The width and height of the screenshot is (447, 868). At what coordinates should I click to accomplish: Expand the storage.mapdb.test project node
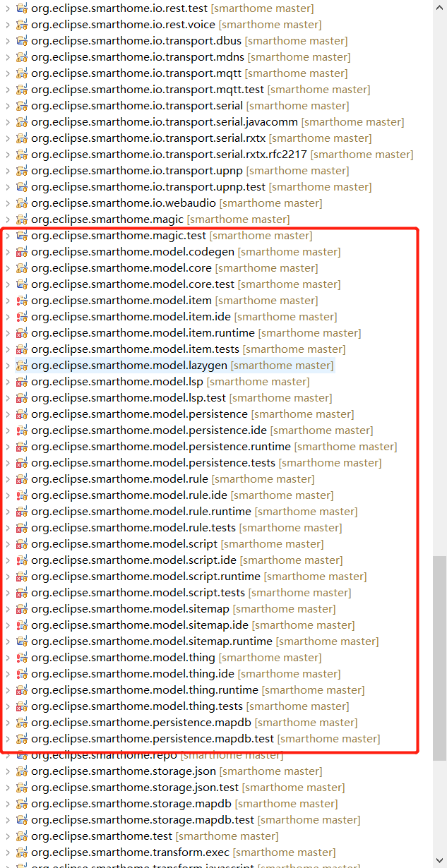(x=8, y=820)
